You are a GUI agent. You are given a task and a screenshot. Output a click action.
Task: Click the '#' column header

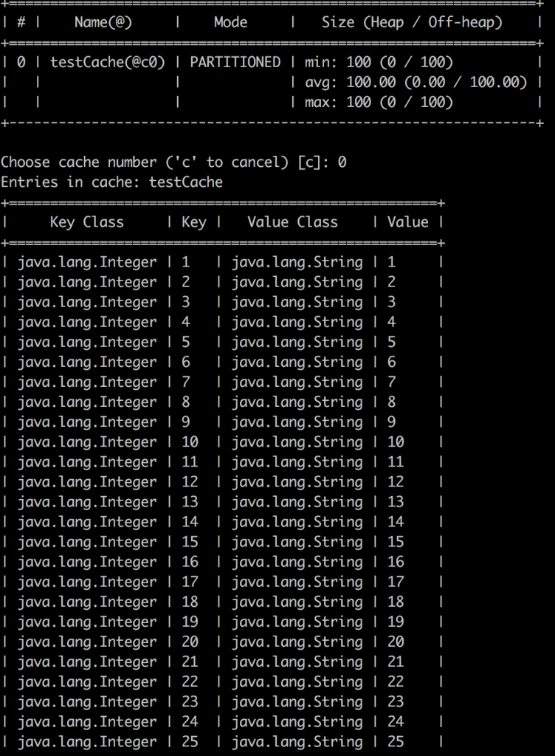(21, 22)
